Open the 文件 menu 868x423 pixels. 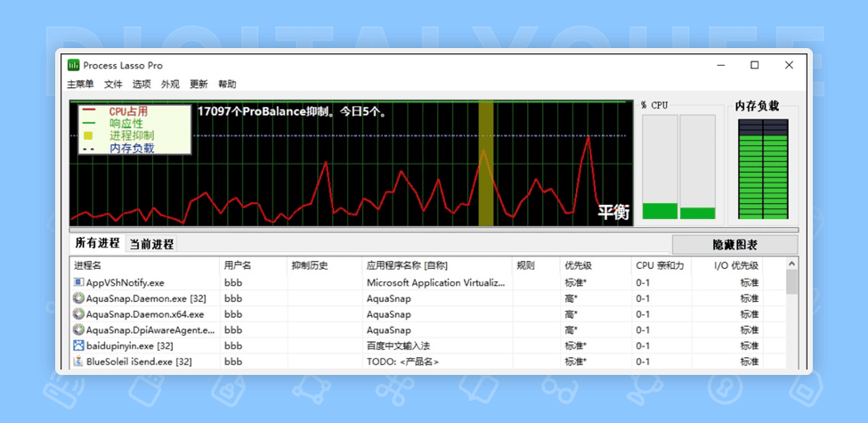(113, 85)
